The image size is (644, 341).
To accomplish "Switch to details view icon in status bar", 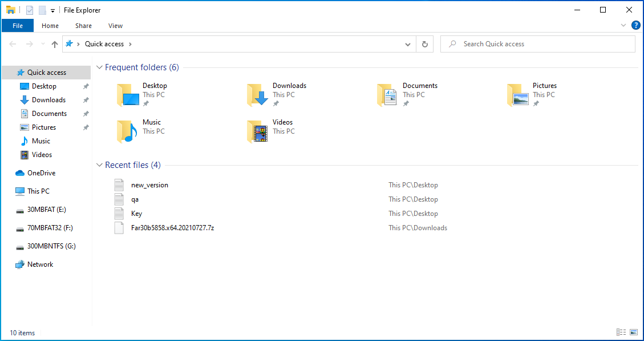I will point(621,332).
